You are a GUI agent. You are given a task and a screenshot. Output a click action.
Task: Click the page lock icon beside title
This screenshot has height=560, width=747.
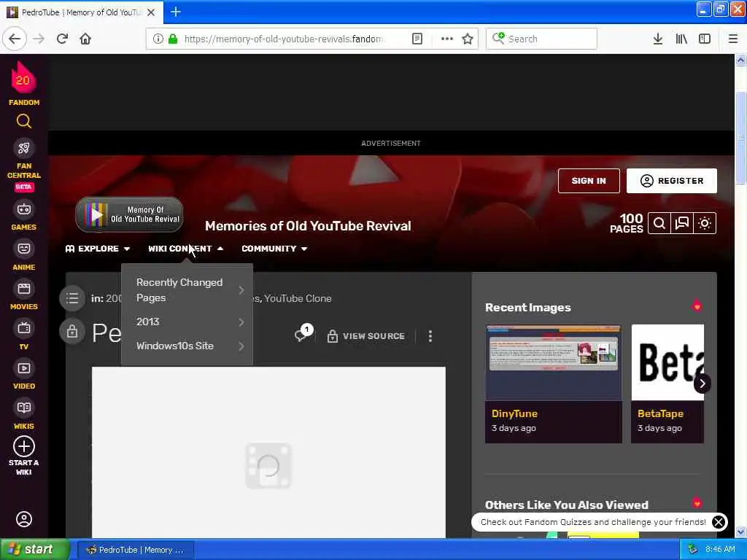pos(72,332)
